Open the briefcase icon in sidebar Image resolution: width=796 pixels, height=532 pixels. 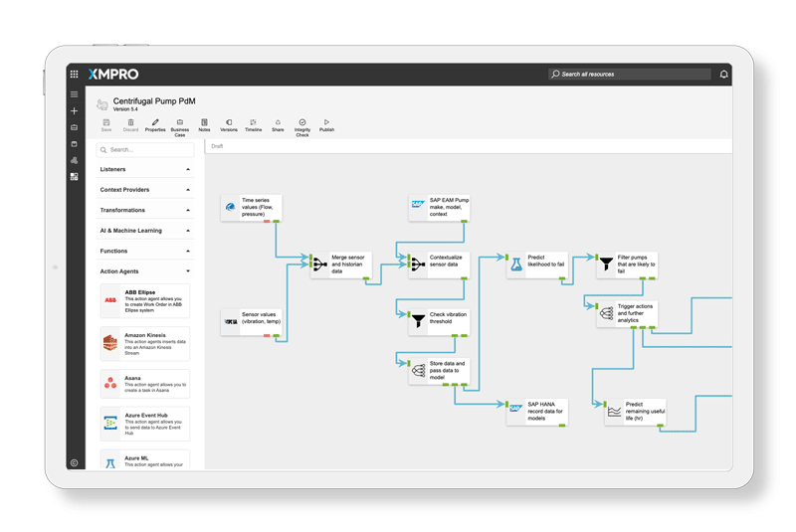(x=74, y=127)
